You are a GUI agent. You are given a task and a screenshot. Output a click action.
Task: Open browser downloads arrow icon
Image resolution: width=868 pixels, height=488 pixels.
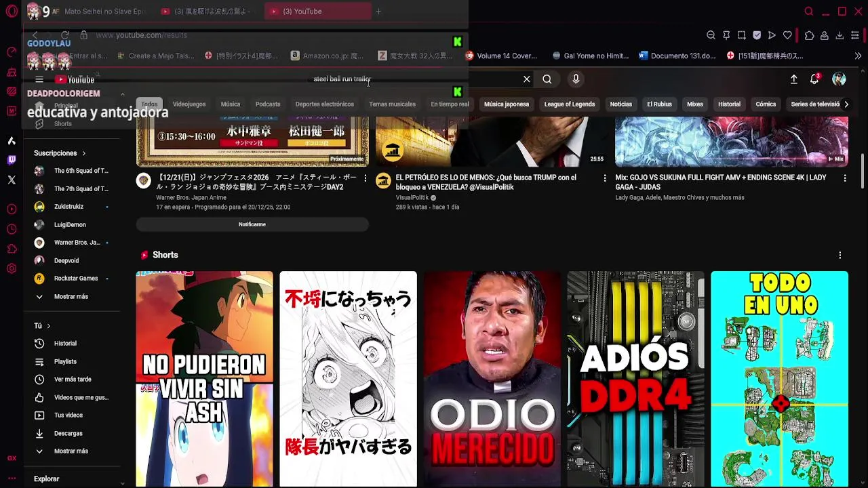pyautogui.click(x=840, y=35)
